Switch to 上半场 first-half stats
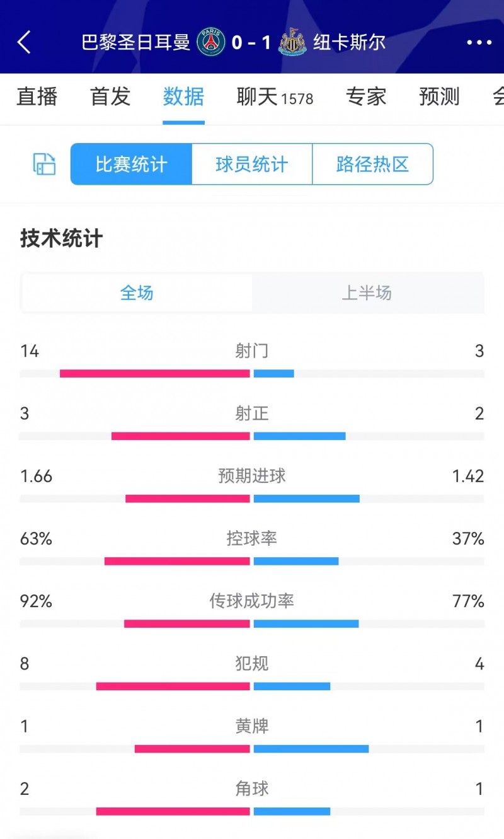504x839 pixels. (368, 292)
